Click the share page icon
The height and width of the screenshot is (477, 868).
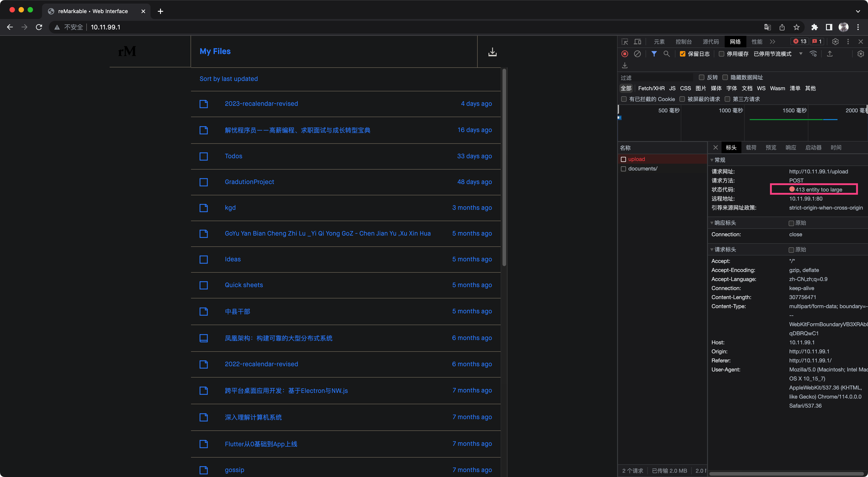click(x=782, y=27)
